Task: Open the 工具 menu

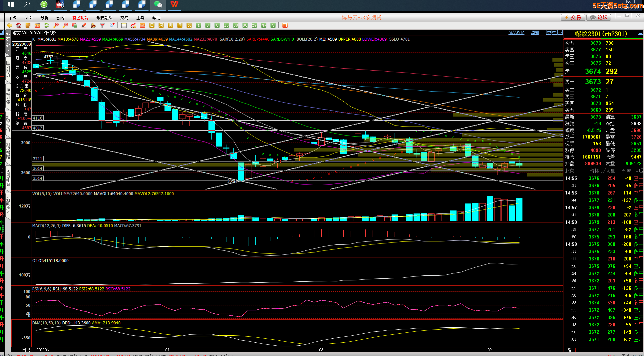Action: pyautogui.click(x=141, y=18)
